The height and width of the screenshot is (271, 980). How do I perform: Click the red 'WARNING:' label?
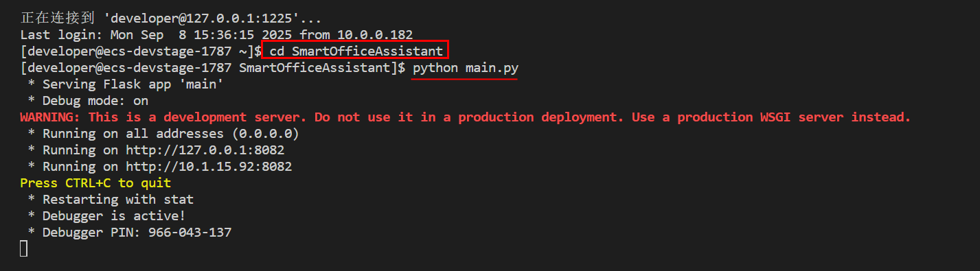(50, 117)
